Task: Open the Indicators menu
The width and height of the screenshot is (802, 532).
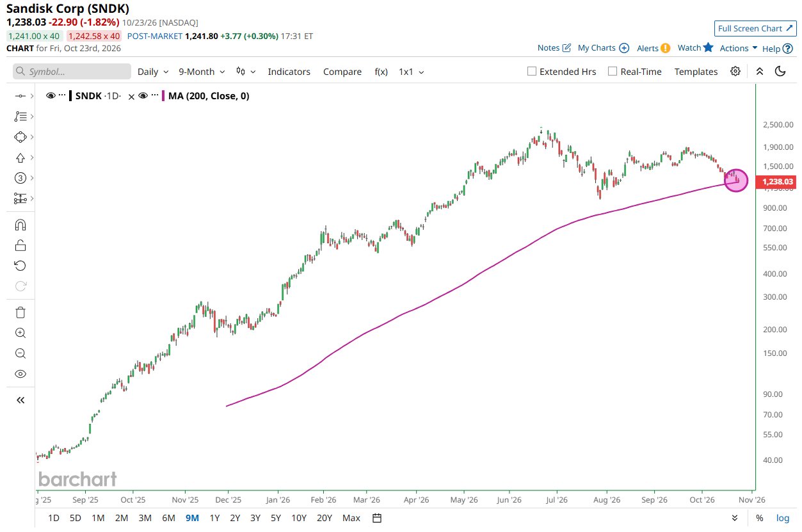Action: point(289,72)
